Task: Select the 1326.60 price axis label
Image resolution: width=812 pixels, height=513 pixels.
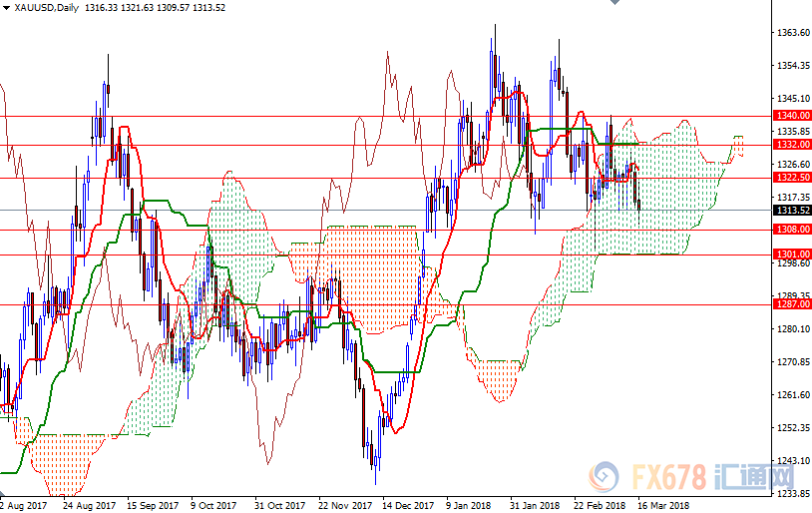Action: (793, 165)
